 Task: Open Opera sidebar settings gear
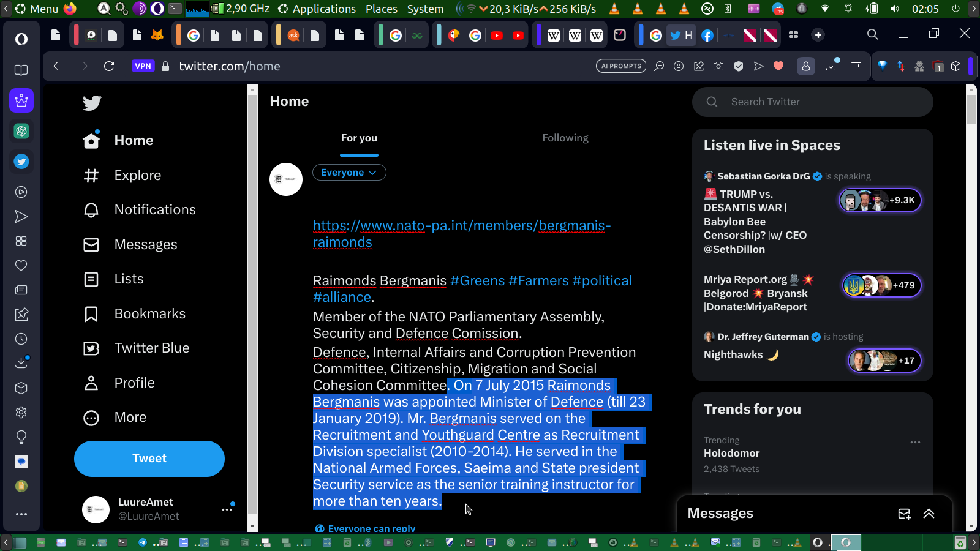pyautogui.click(x=21, y=413)
